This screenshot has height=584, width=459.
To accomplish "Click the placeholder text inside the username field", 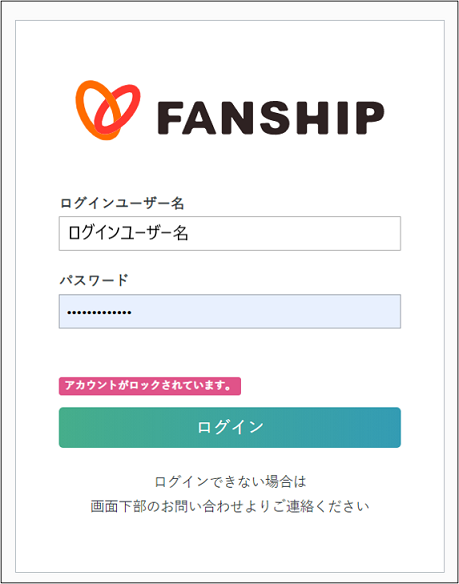I will click(x=128, y=234).
